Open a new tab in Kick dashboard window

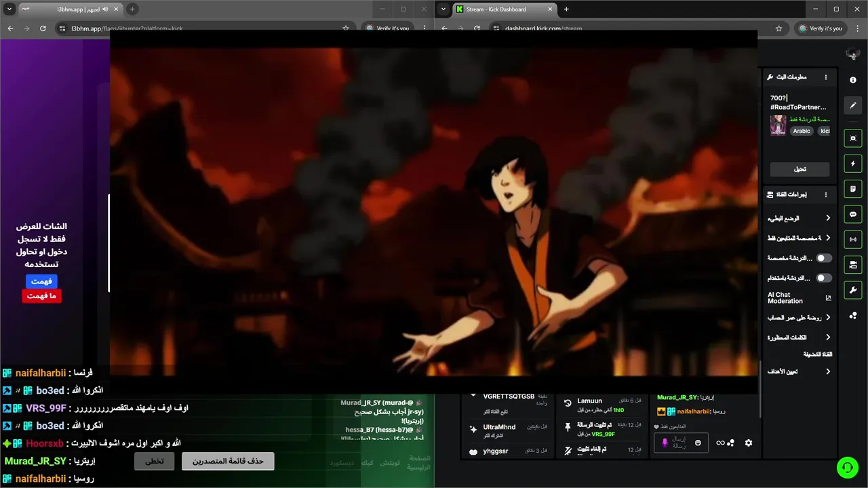(566, 9)
